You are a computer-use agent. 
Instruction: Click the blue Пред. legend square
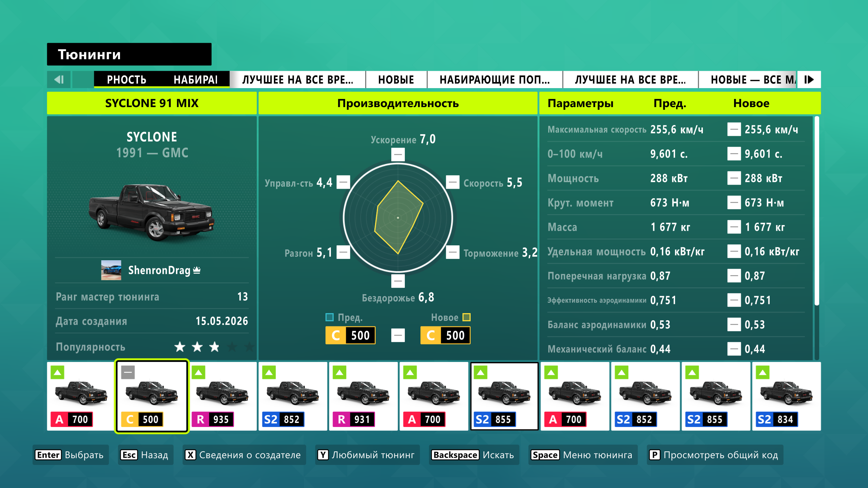329,317
